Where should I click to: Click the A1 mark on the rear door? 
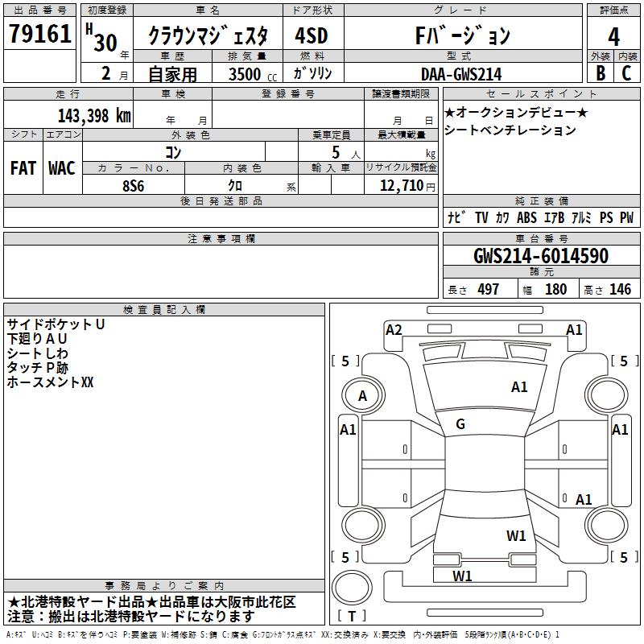pos(584,500)
